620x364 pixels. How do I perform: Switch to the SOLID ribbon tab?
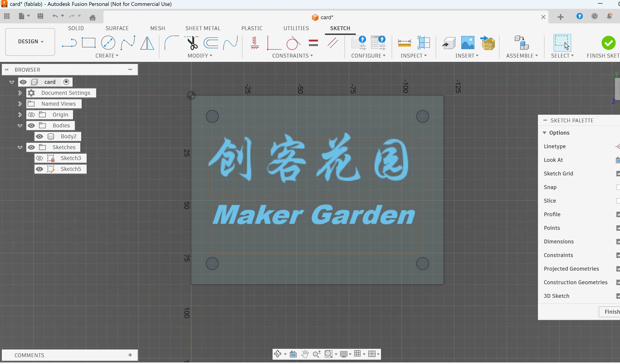76,28
